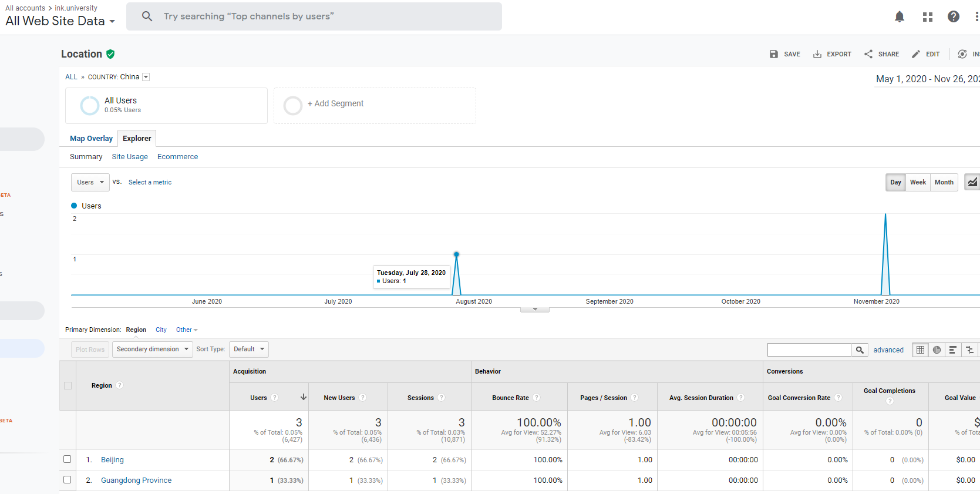980x494 pixels.
Task: Set chart granularity to Month
Action: point(944,182)
